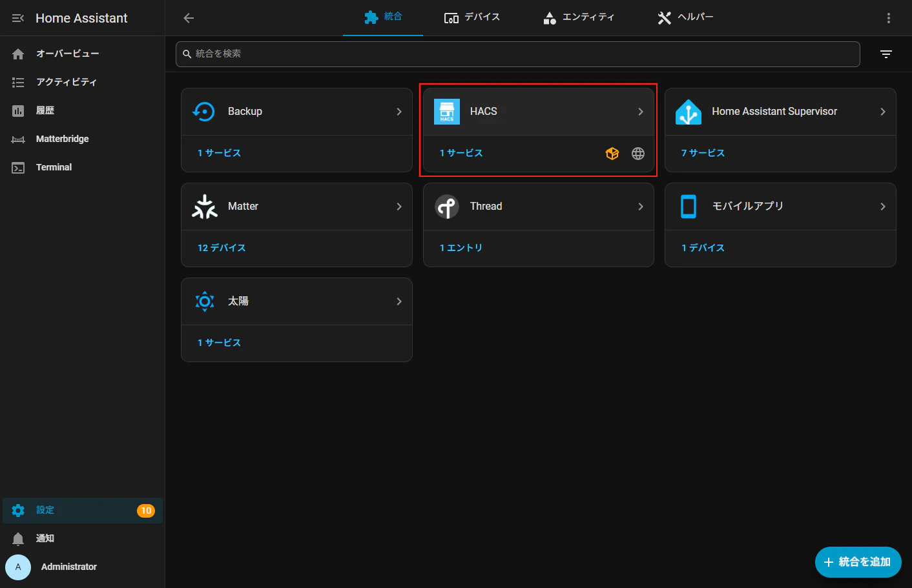912x588 pixels.
Task: Click the デバイス tab icon
Action: point(451,18)
